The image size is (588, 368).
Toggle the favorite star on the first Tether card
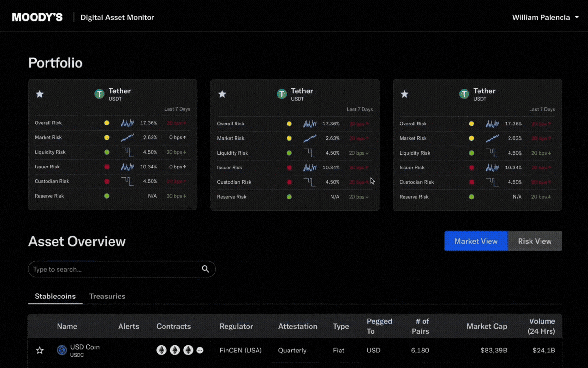tap(39, 94)
